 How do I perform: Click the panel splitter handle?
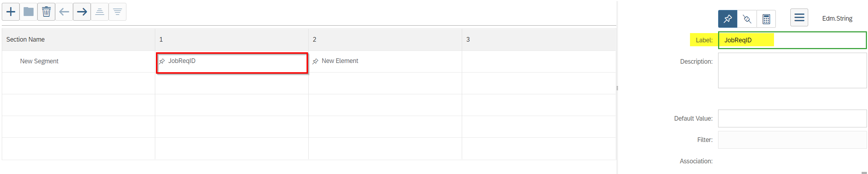click(617, 88)
